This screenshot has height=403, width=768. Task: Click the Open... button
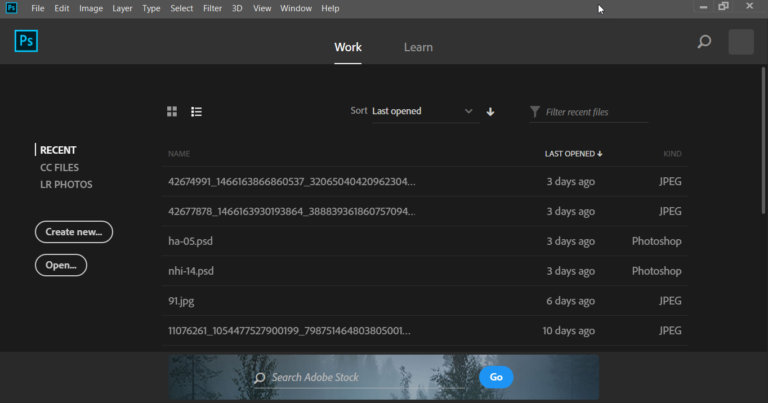(x=61, y=265)
